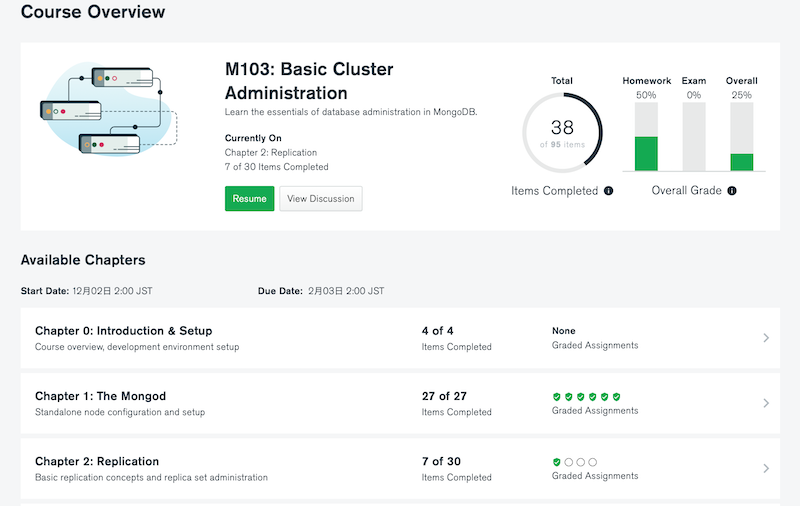Expand Chapter 2 Replication chevron

(x=766, y=468)
